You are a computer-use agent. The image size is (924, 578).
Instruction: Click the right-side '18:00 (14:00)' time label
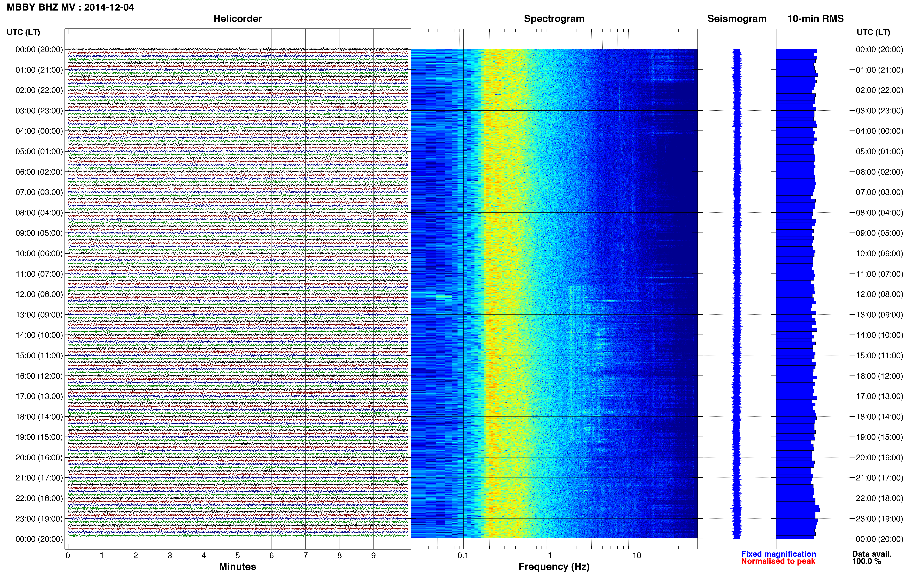(x=879, y=417)
